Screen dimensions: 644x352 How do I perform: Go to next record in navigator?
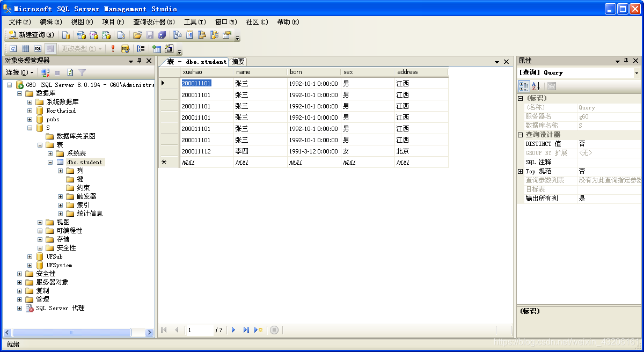(x=233, y=330)
